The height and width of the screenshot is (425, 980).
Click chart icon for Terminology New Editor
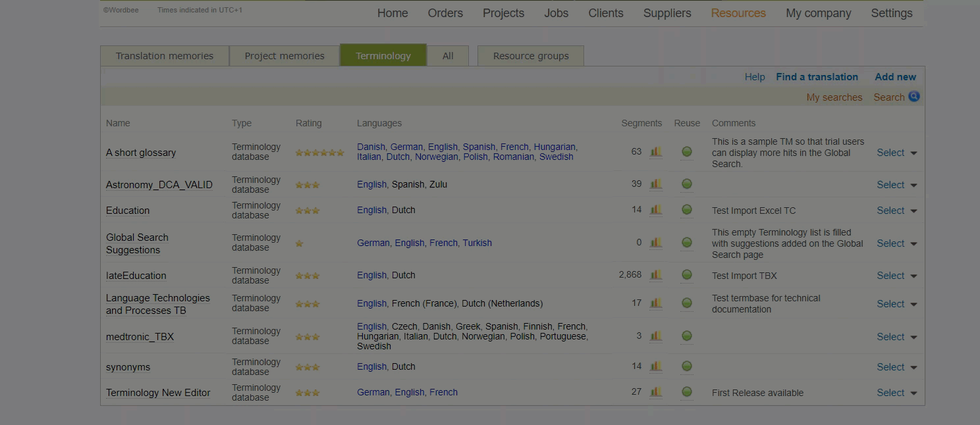click(655, 392)
